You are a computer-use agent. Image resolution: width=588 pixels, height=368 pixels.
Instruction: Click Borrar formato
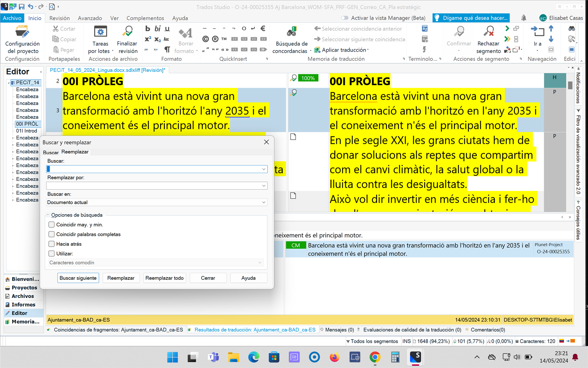coord(186,40)
